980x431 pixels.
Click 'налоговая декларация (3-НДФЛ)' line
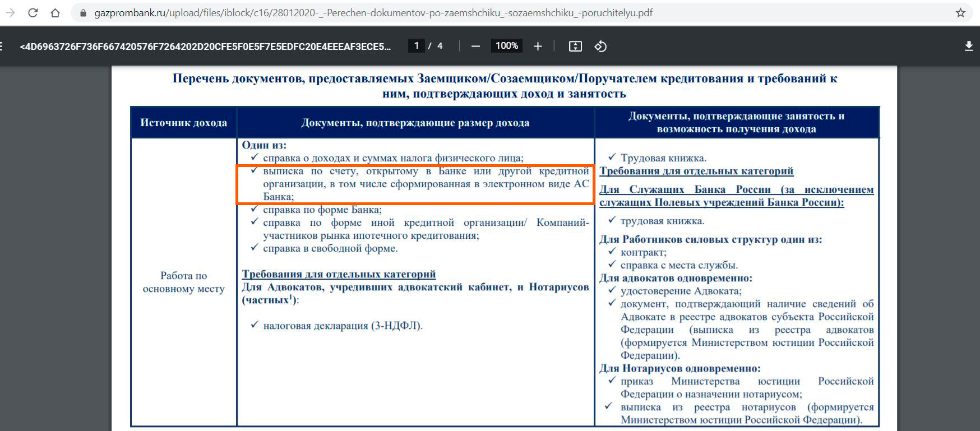pyautogui.click(x=343, y=326)
